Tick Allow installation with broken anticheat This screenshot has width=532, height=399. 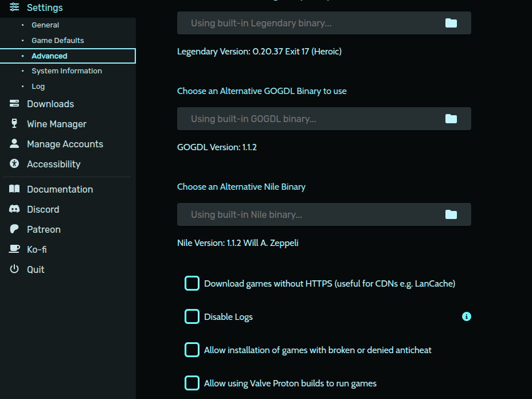[192, 350]
